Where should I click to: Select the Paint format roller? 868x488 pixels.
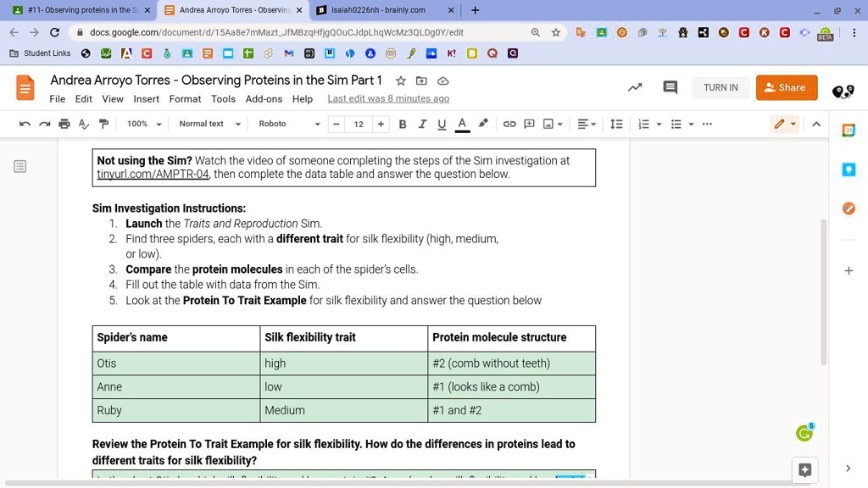103,124
